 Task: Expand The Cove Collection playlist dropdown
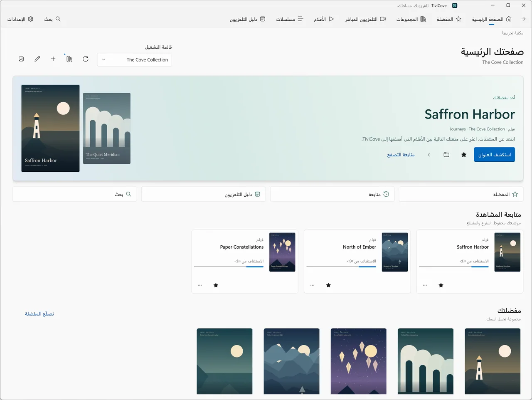pyautogui.click(x=135, y=59)
